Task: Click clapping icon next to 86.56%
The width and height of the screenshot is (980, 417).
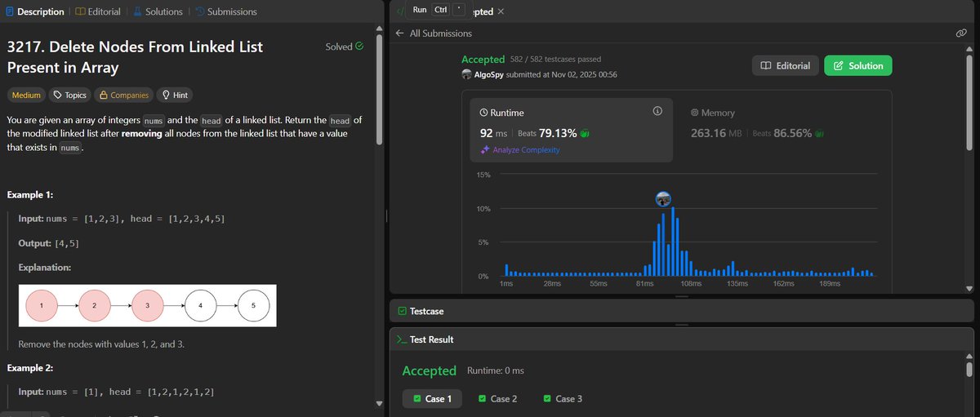Action: 820,133
